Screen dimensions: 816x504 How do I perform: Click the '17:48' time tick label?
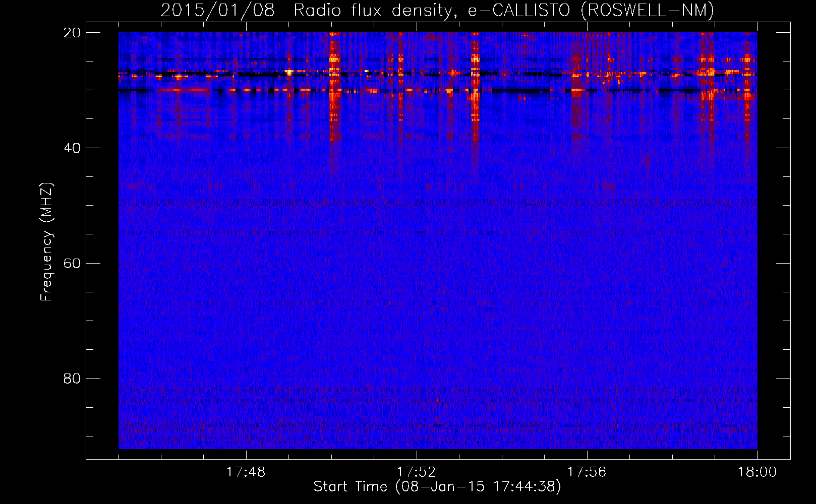pos(246,472)
